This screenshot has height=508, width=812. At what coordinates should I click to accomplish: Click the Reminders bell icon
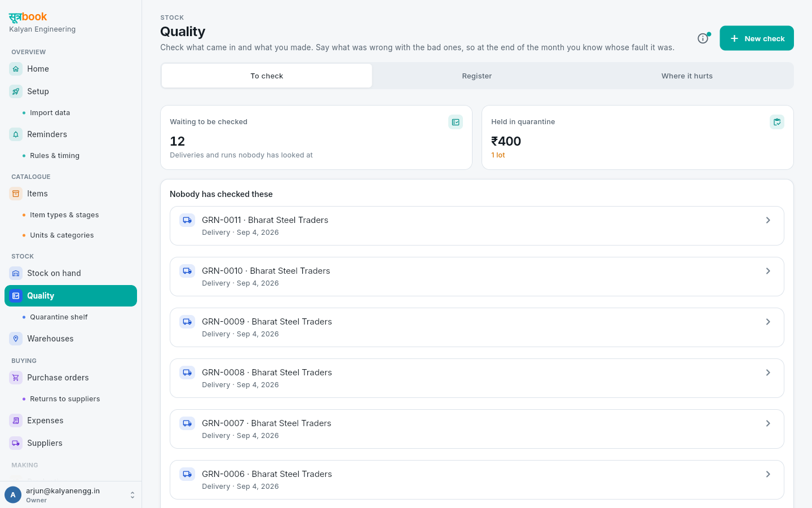coord(16,134)
